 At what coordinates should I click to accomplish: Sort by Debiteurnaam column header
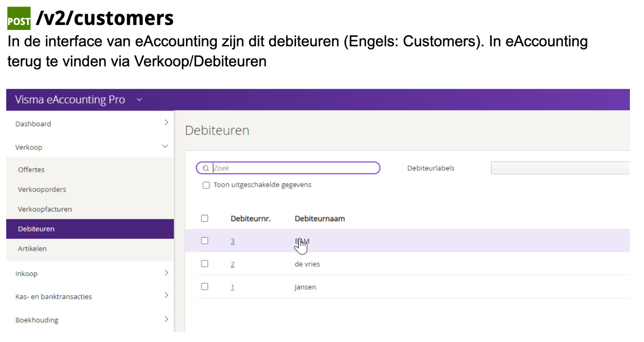click(320, 219)
